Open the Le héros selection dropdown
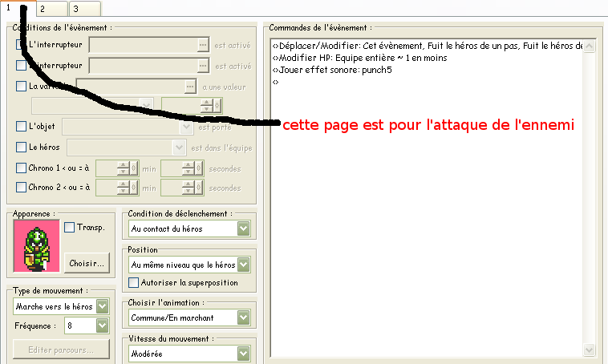The height and width of the screenshot is (364, 608). coord(179,148)
